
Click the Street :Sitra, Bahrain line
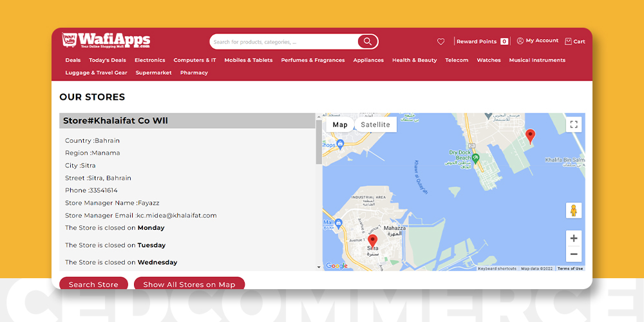point(98,178)
